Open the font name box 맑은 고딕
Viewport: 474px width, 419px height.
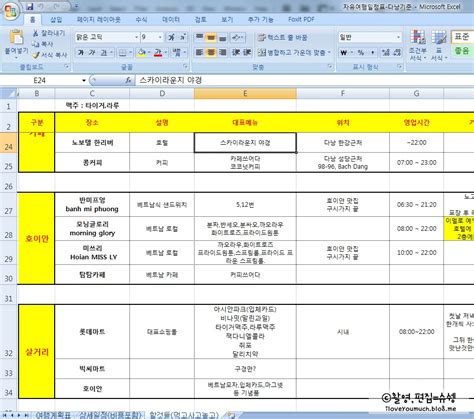[x=107, y=37]
